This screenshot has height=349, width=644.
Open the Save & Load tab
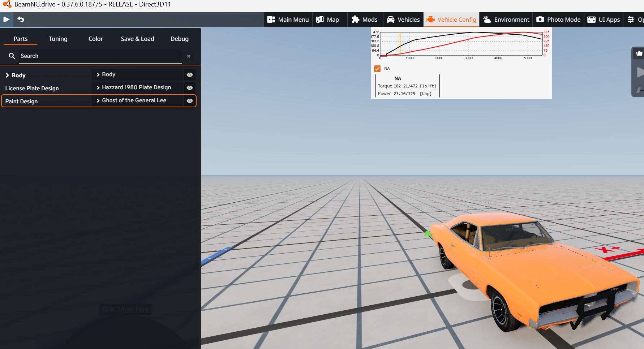[x=137, y=39]
